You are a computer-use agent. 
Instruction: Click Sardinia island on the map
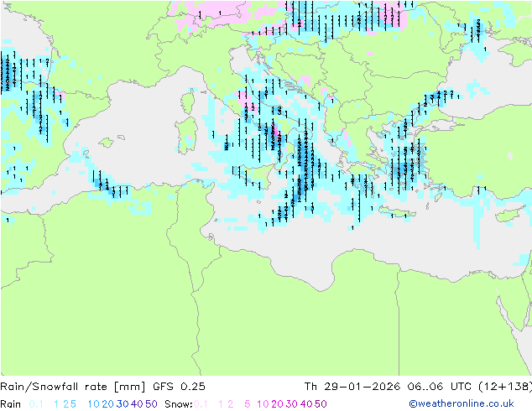(x=187, y=135)
